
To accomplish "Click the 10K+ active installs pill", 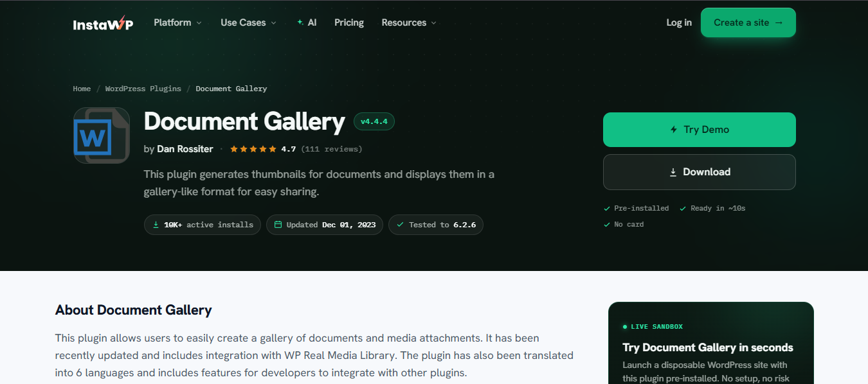I will coord(203,225).
